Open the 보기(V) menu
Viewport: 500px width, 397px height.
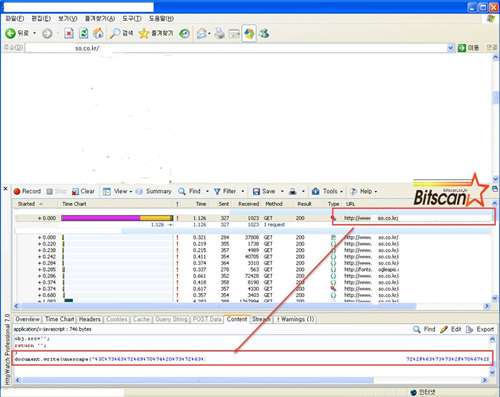click(x=68, y=19)
